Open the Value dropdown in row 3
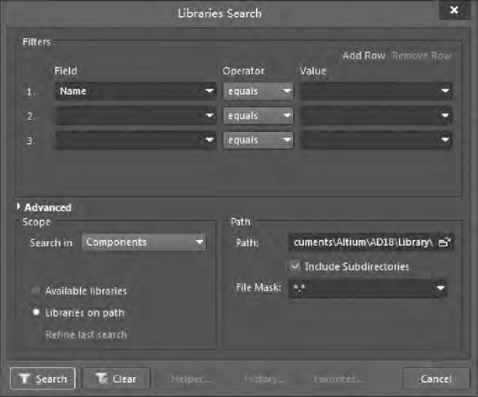Screen dimensions: 478x397 pyautogui.click(x=376, y=140)
